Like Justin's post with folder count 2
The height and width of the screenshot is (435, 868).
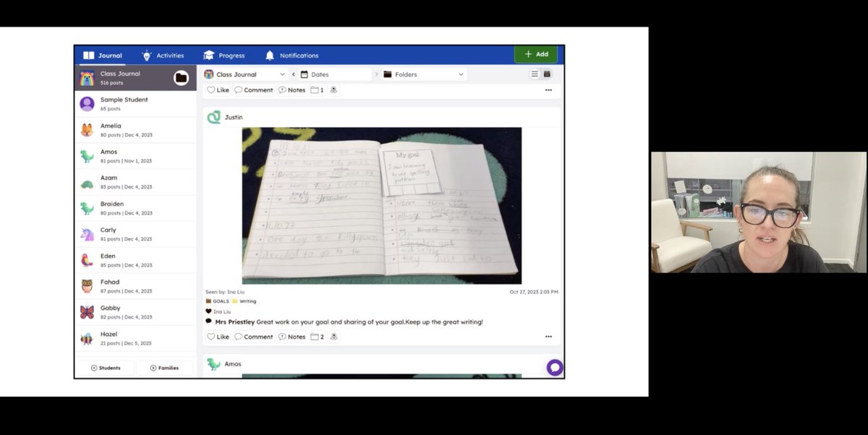[x=218, y=337]
